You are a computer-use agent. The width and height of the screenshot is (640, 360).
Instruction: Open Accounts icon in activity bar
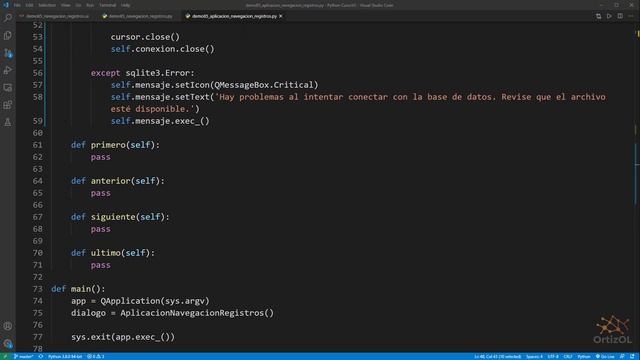8,326
